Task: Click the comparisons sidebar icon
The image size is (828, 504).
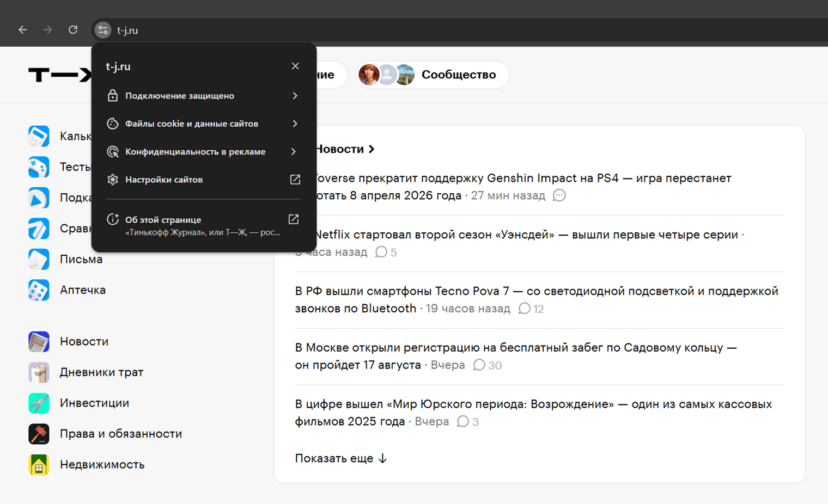Action: click(x=39, y=229)
